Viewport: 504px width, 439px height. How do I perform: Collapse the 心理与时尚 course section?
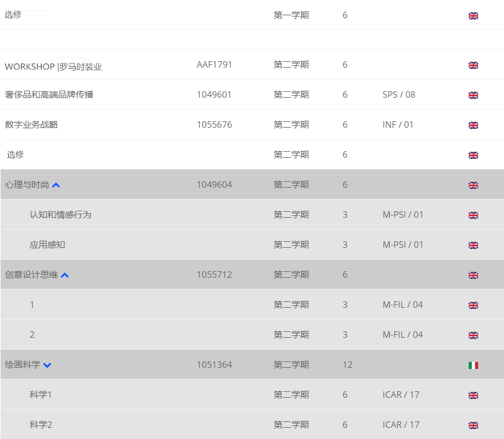coord(56,185)
